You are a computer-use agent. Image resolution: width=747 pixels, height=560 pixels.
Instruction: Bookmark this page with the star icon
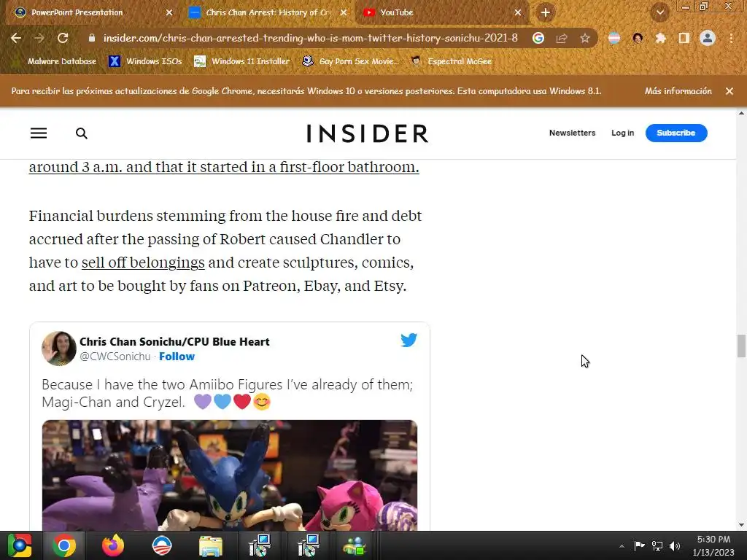(x=585, y=38)
